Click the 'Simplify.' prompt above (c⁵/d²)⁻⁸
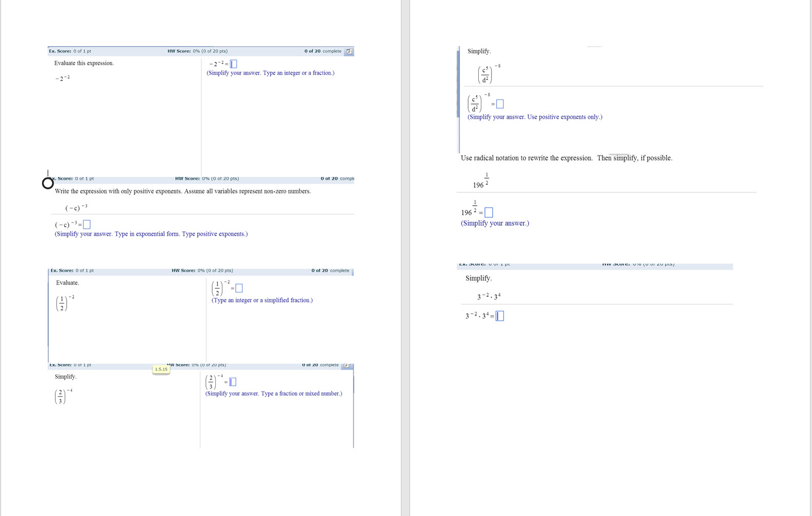This screenshot has width=812, height=516. [x=479, y=51]
